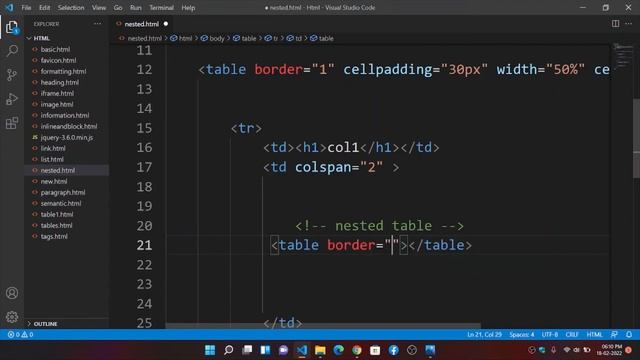Launch Microsoft Edge from the taskbar
The width and height of the screenshot is (640, 360).
pos(338,350)
